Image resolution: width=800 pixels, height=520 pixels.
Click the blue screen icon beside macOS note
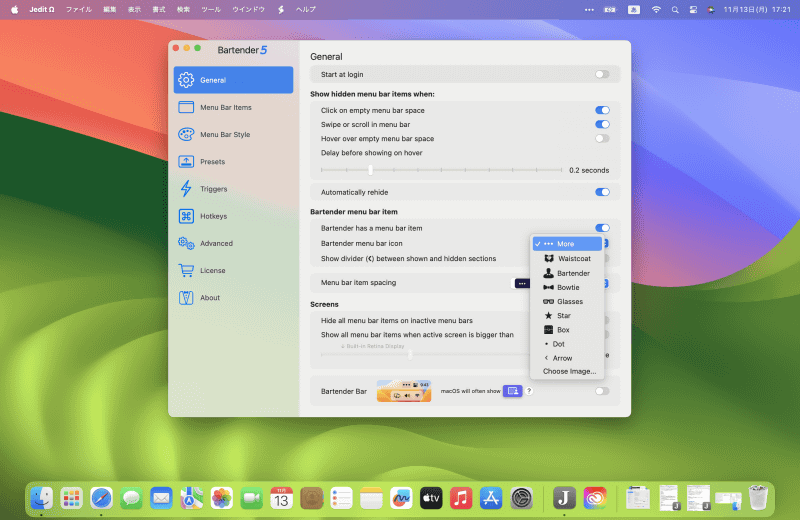pyautogui.click(x=512, y=391)
